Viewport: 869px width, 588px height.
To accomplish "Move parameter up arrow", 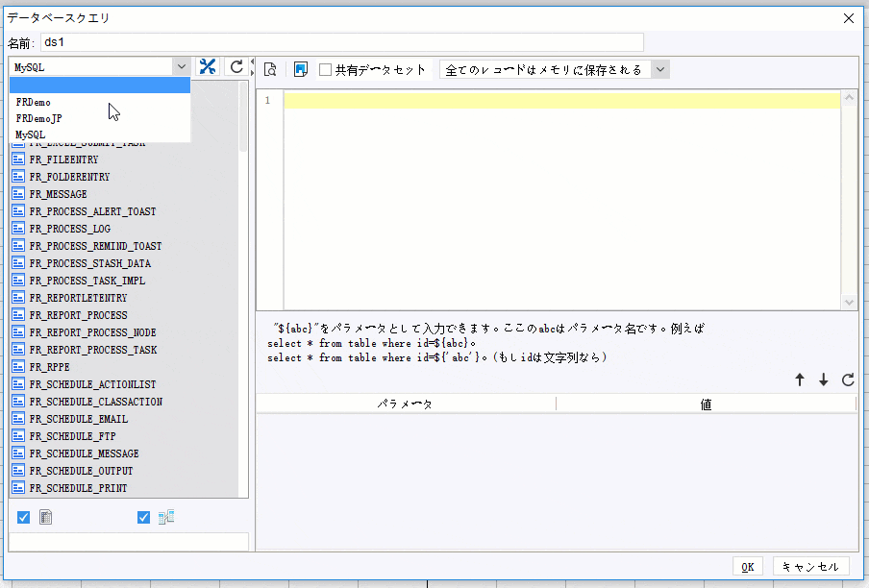I will point(800,380).
